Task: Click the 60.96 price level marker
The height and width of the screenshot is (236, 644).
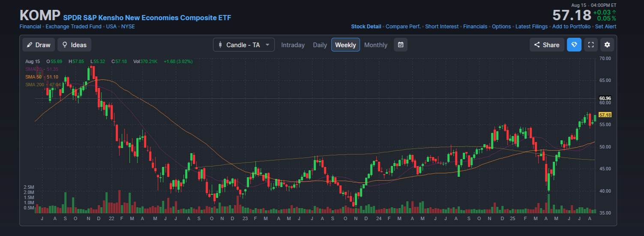Action: click(x=605, y=98)
